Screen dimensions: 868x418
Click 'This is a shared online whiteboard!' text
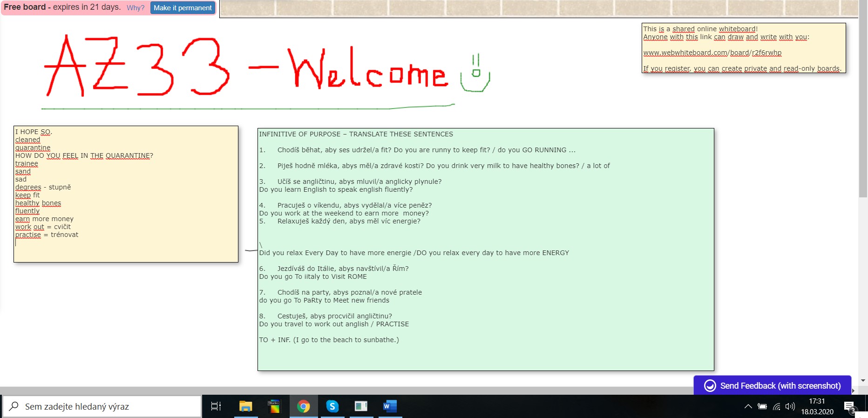(x=700, y=29)
